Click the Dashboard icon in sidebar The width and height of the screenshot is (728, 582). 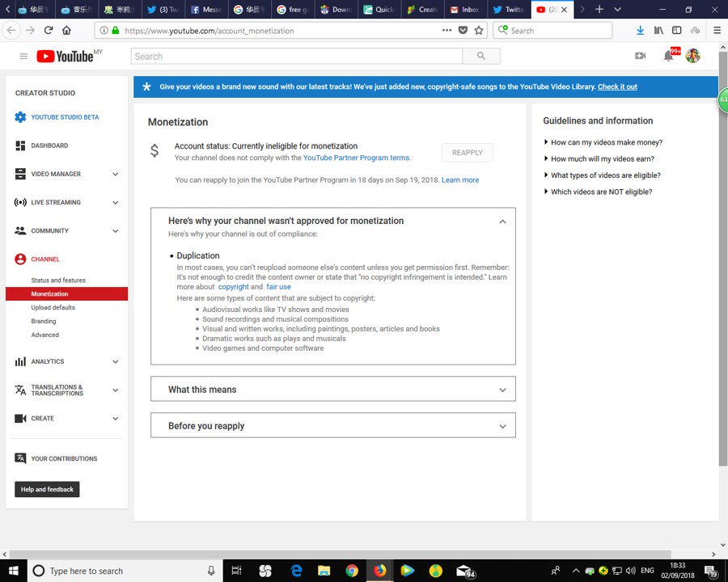point(20,145)
